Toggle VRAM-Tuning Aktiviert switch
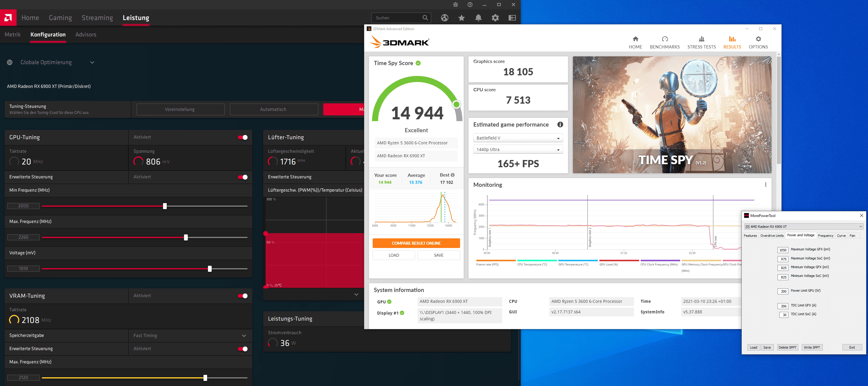The width and height of the screenshot is (868, 386). 243,296
